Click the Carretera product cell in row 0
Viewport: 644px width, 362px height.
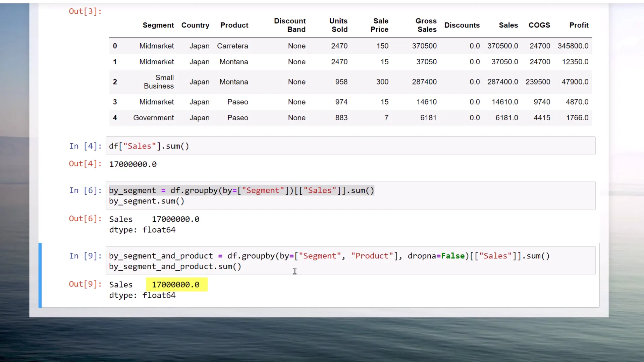pyautogui.click(x=233, y=46)
